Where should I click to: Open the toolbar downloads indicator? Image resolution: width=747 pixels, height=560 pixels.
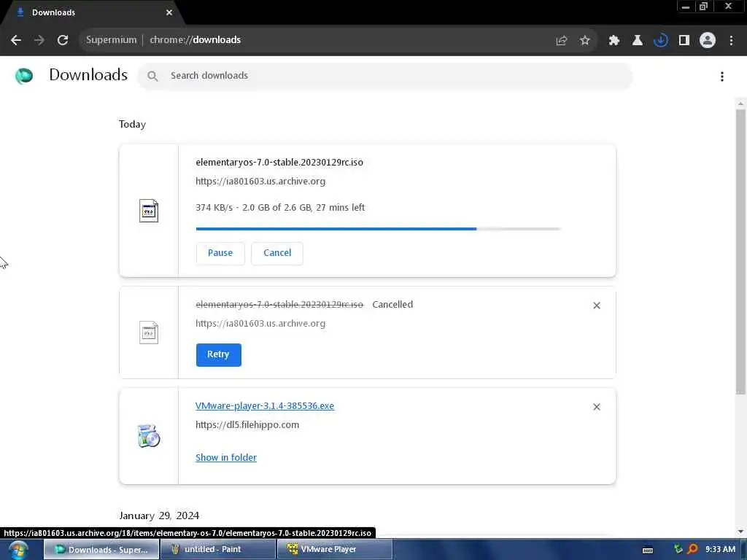[661, 41]
